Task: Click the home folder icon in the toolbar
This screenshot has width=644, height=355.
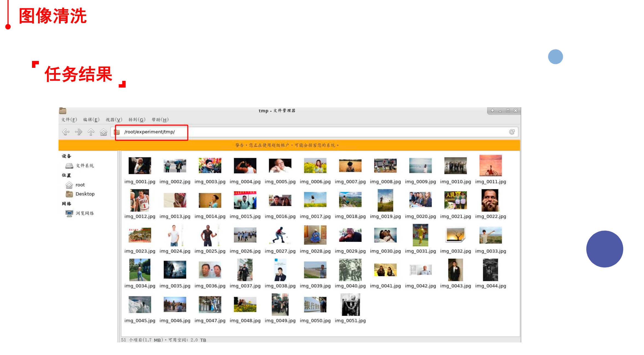Action: pos(103,132)
